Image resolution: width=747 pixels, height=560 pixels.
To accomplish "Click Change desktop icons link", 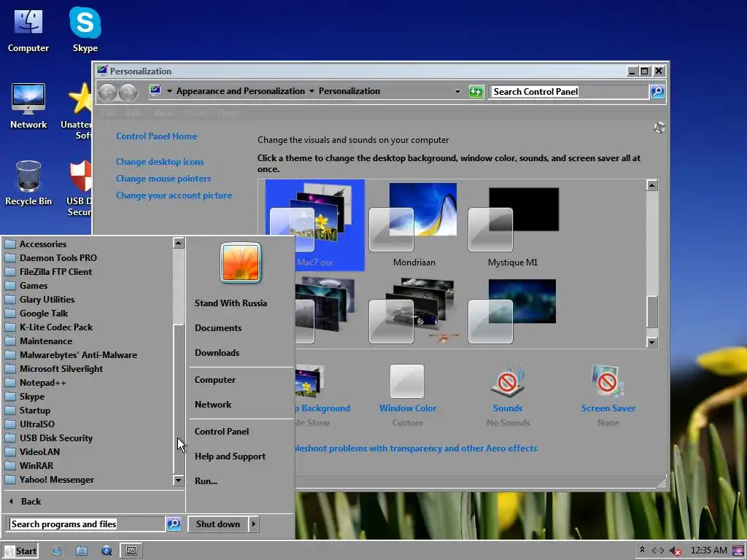I will pyautogui.click(x=160, y=162).
